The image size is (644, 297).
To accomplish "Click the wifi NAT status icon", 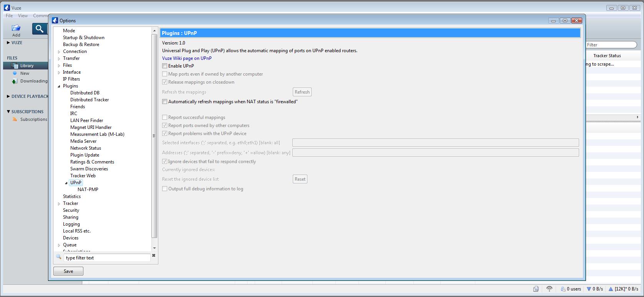I will click(x=549, y=289).
